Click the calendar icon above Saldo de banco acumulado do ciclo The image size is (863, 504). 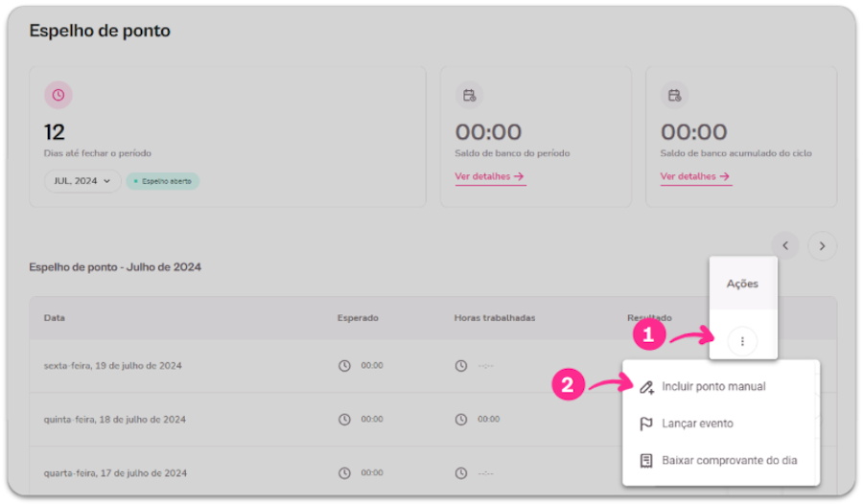[675, 95]
